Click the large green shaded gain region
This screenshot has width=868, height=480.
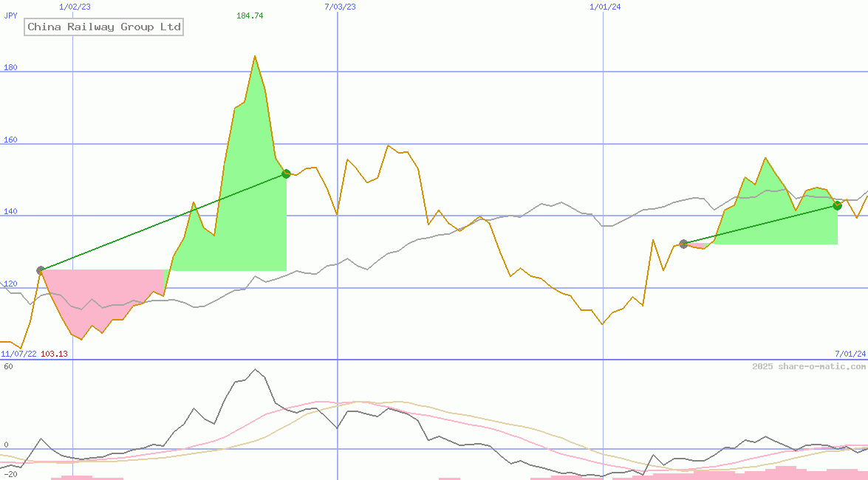[x=236, y=236]
